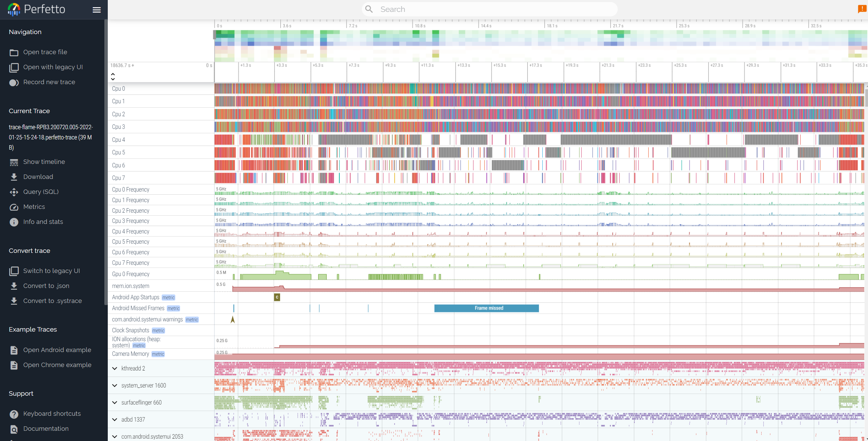Click the Open Chrome example file icon
The image size is (868, 441).
[14, 365]
